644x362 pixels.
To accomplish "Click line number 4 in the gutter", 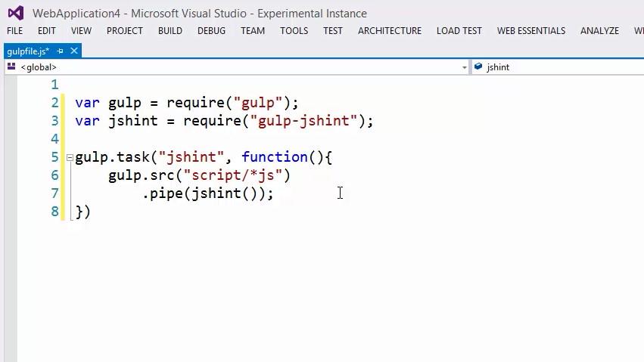I will (x=54, y=138).
